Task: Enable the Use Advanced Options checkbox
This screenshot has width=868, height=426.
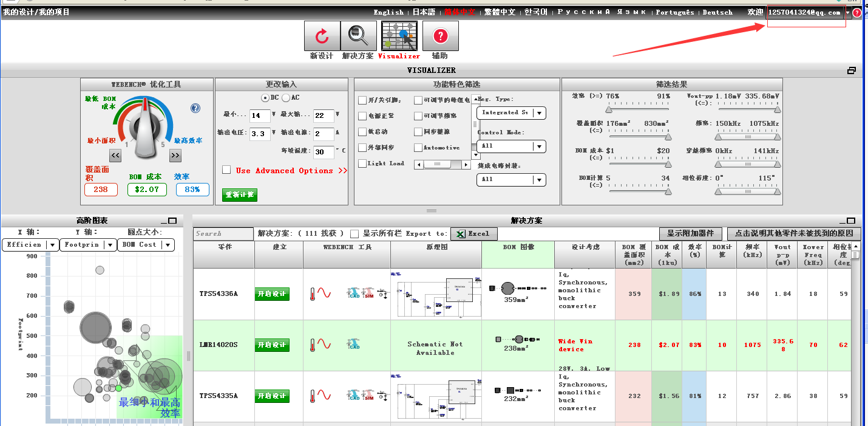Action: pos(226,170)
